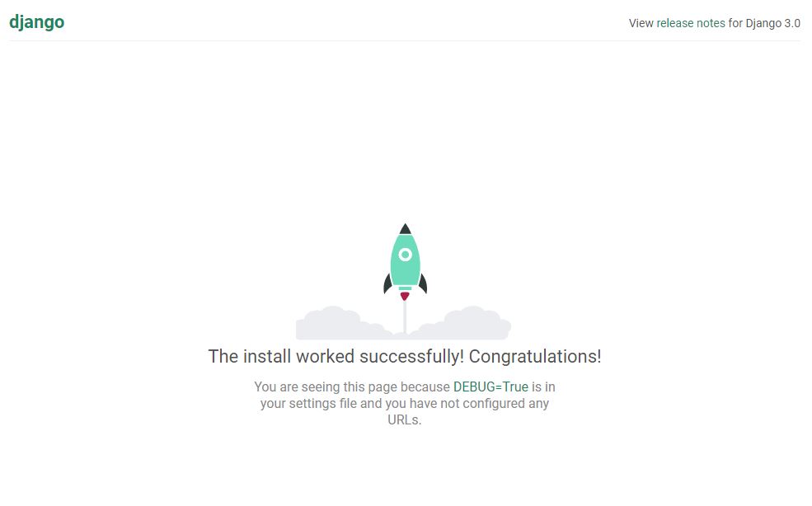Image resolution: width=812 pixels, height=506 pixels.
Task: Follow the DEBUG=True settings link
Action: point(490,387)
